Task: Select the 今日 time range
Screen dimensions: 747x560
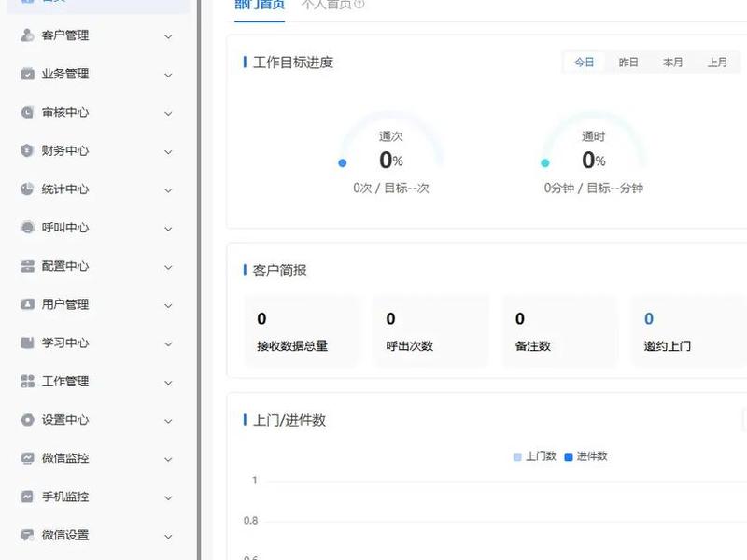Action: pyautogui.click(x=585, y=63)
